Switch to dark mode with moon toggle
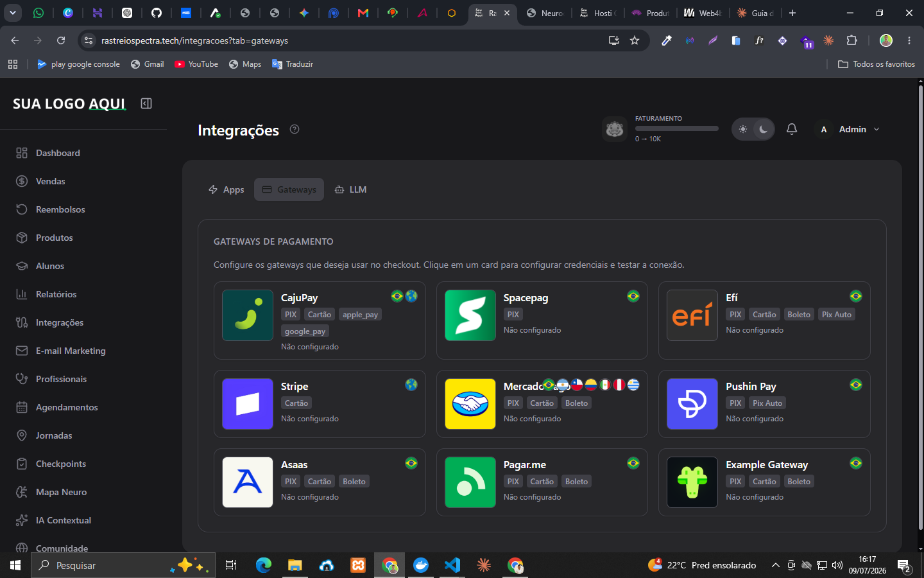 pos(764,129)
